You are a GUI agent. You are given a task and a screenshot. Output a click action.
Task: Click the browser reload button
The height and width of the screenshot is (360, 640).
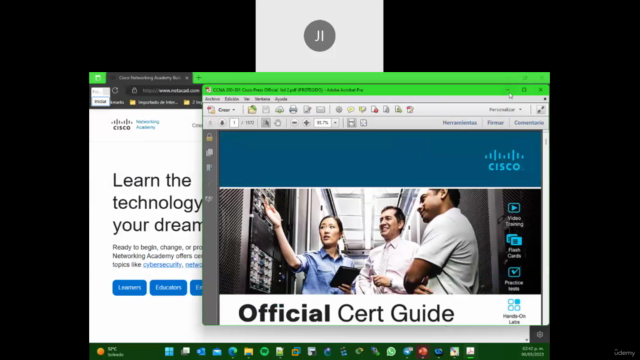tap(115, 90)
